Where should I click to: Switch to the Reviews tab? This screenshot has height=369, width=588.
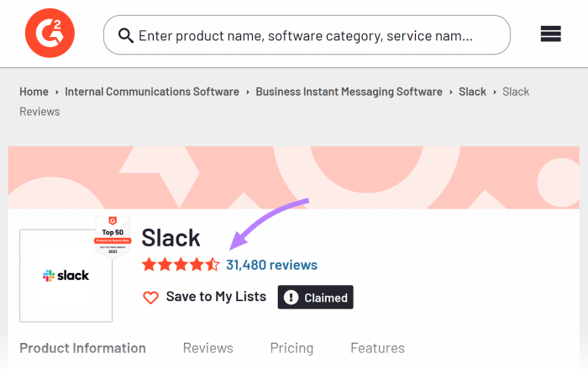[207, 348]
